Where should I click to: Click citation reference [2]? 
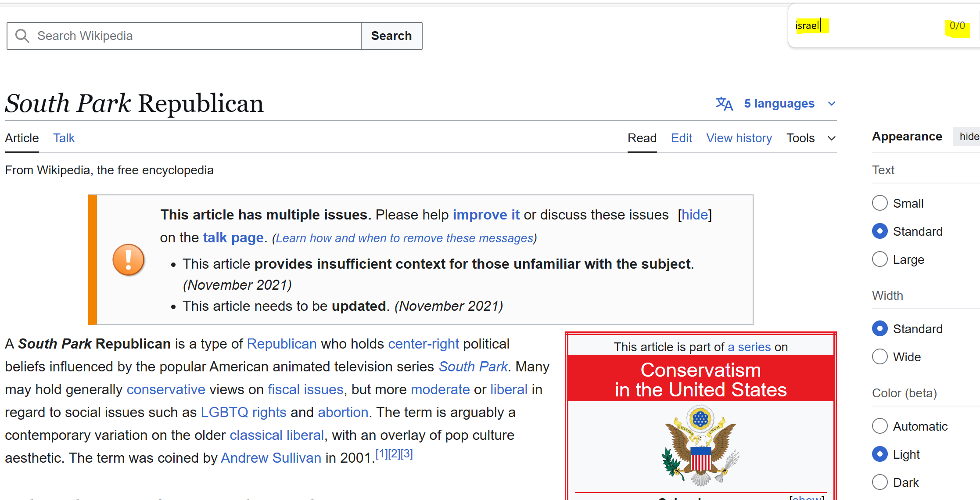[x=394, y=453]
